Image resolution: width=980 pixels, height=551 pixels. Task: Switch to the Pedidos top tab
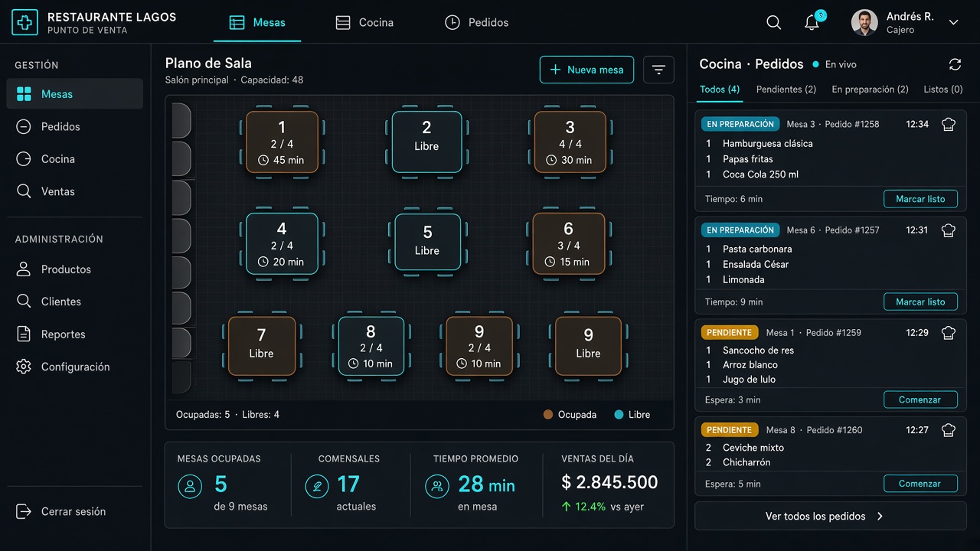coord(476,23)
